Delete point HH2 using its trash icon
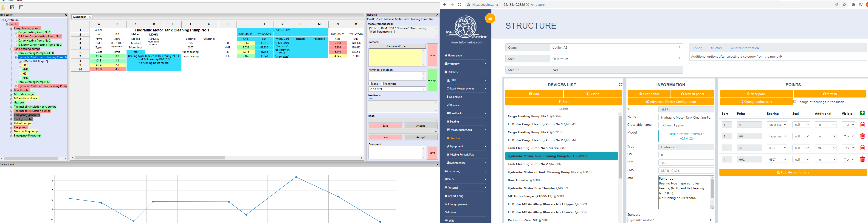The image size is (868, 223). pos(862,159)
